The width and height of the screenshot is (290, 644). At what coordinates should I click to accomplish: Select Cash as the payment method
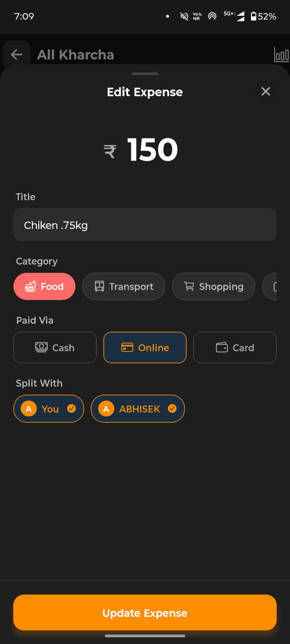coord(54,347)
